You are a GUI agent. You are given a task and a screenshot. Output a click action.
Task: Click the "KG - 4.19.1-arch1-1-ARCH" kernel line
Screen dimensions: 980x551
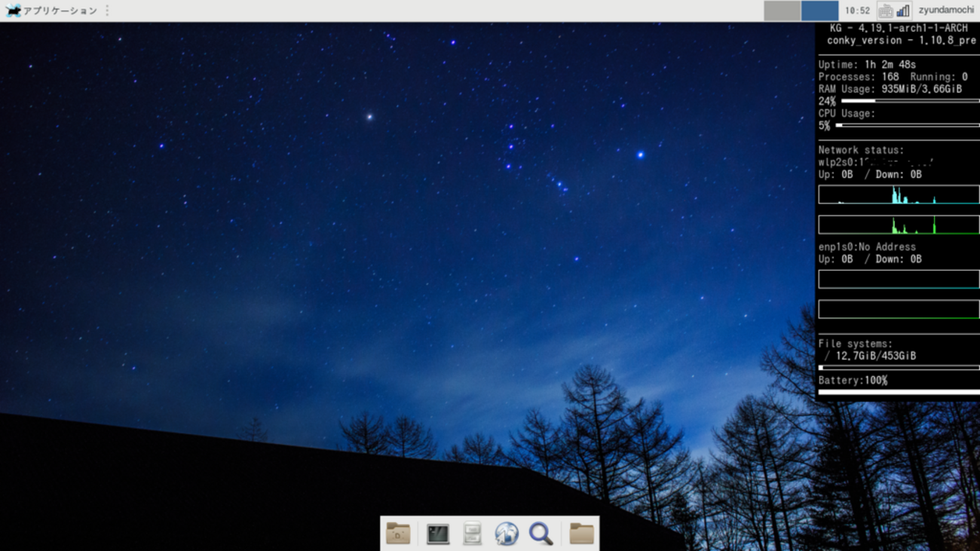tap(899, 28)
